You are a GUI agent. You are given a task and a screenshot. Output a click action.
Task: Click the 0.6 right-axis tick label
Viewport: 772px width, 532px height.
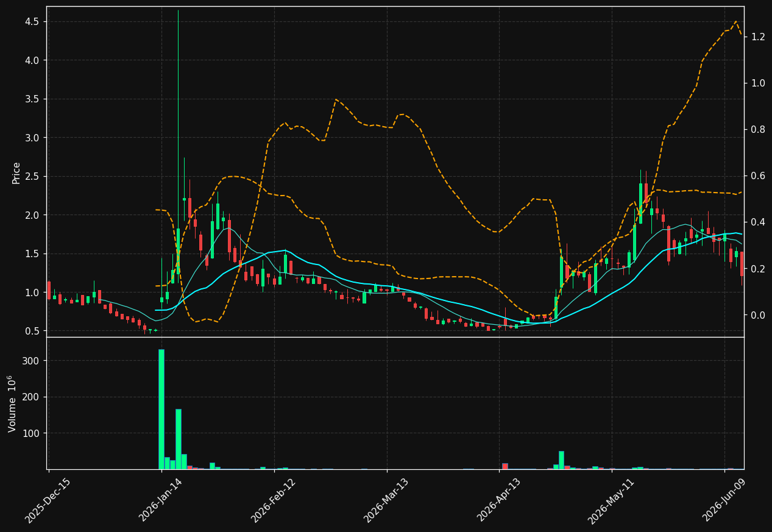pyautogui.click(x=758, y=176)
